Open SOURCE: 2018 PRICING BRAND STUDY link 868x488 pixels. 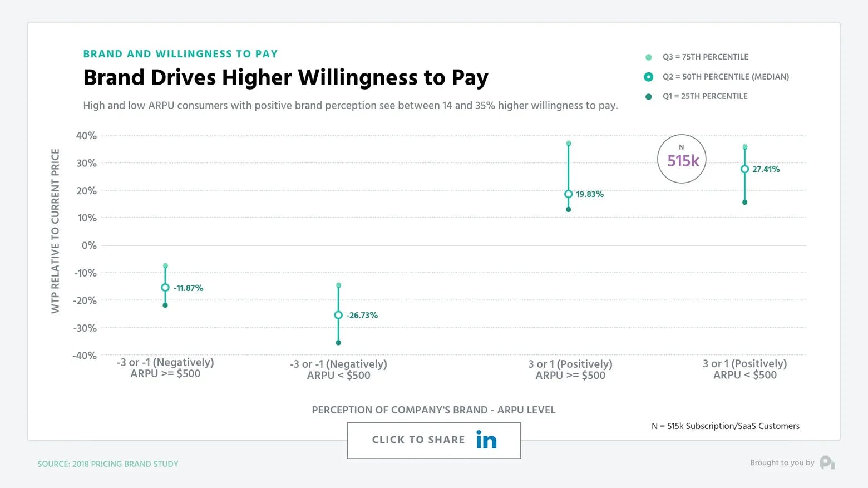click(108, 464)
